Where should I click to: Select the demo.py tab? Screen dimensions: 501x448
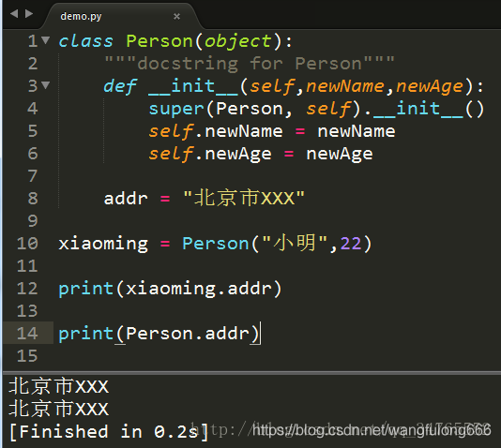pos(81,16)
